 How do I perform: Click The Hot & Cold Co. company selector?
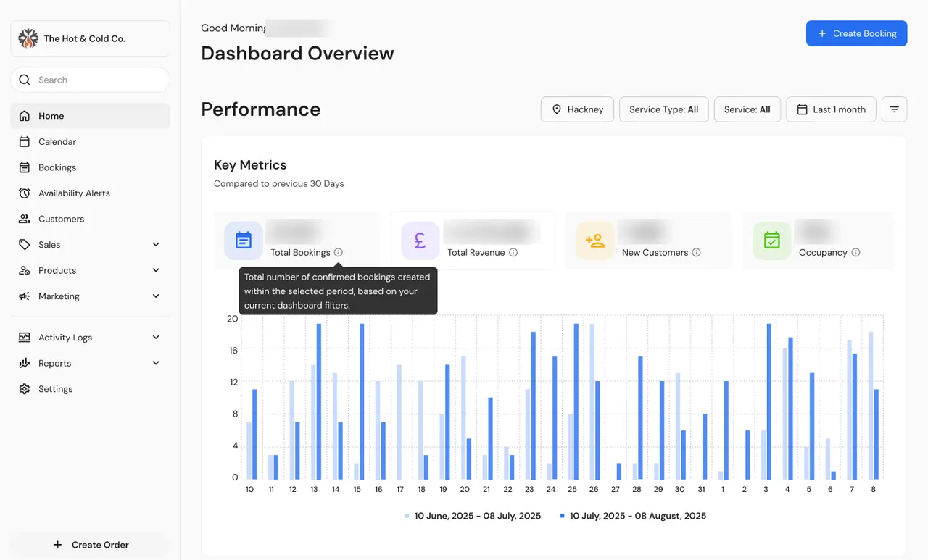click(90, 38)
